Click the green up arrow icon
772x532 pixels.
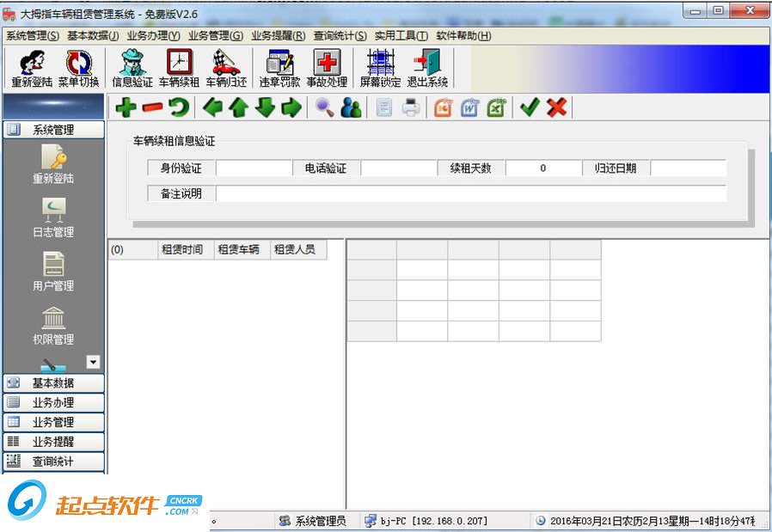pos(239,107)
